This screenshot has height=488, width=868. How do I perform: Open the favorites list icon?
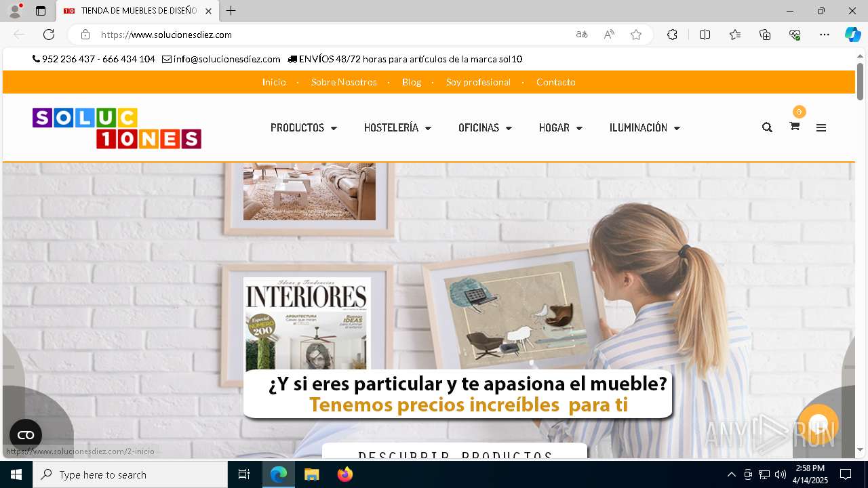click(x=735, y=35)
